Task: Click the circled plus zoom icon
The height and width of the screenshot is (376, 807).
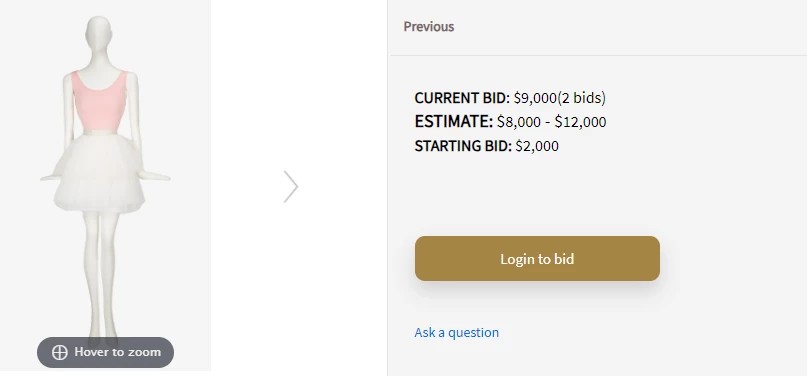Action: pos(60,352)
